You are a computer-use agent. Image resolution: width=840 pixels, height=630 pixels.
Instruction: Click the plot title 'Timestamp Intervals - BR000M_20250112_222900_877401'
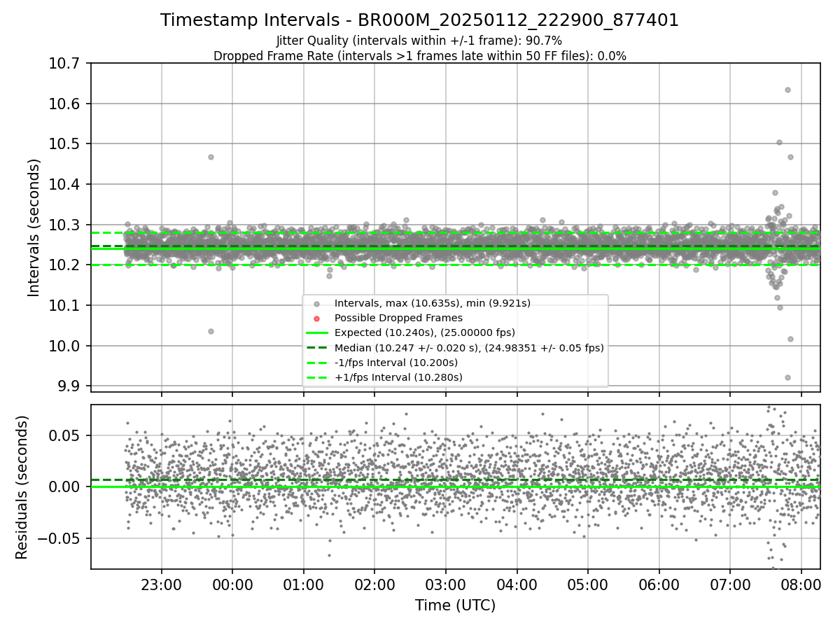[419, 20]
